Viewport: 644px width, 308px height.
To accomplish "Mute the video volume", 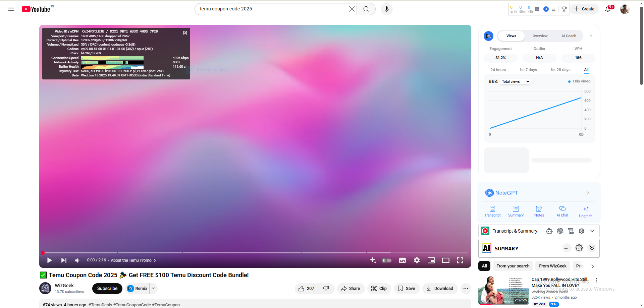I will pos(77,260).
